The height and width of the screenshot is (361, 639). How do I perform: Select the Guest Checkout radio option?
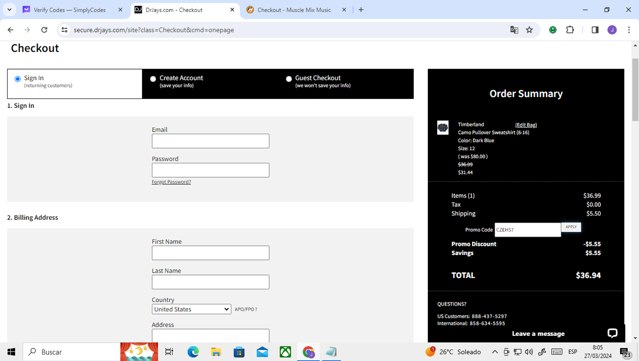click(x=289, y=79)
